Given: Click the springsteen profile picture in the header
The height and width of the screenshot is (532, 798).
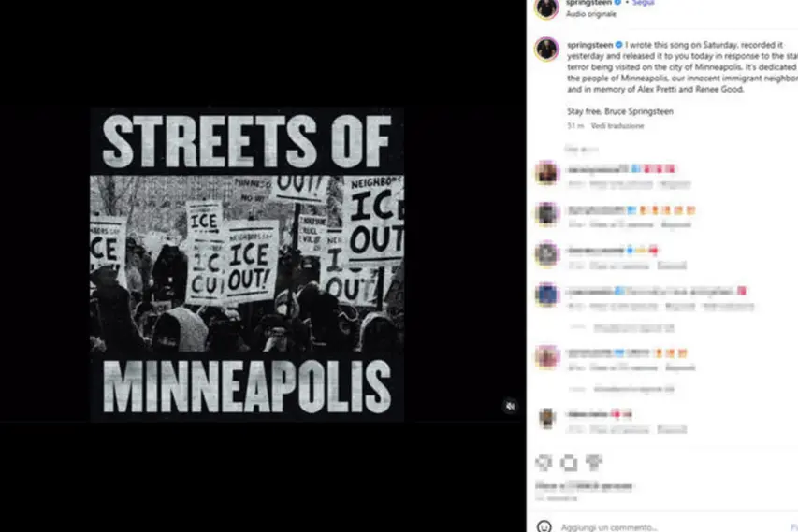Looking at the screenshot, I should pos(546,7).
